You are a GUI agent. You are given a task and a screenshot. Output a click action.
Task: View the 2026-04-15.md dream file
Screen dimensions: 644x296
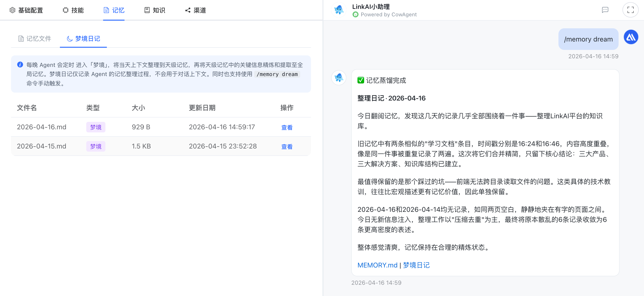[x=287, y=147]
